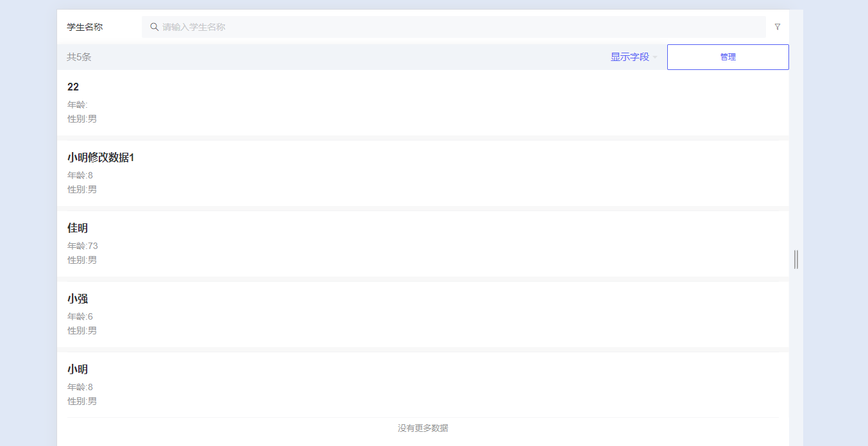
Task: Select the last record titled 小明
Action: tap(78, 370)
